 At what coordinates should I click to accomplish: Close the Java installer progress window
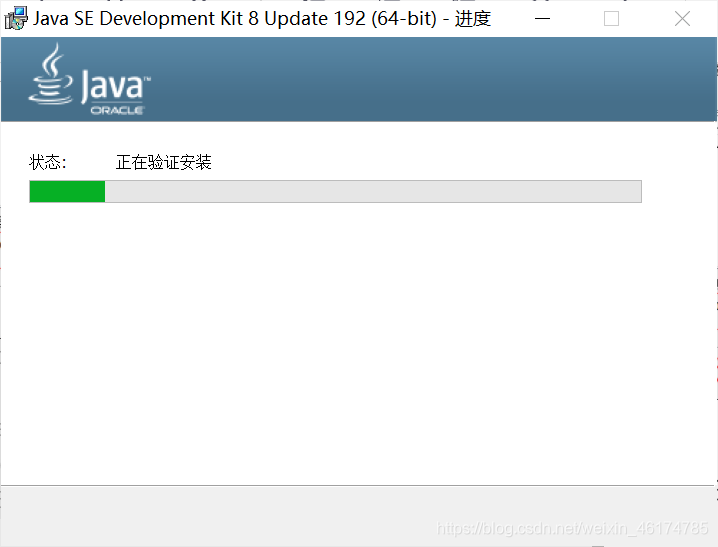[x=682, y=19]
